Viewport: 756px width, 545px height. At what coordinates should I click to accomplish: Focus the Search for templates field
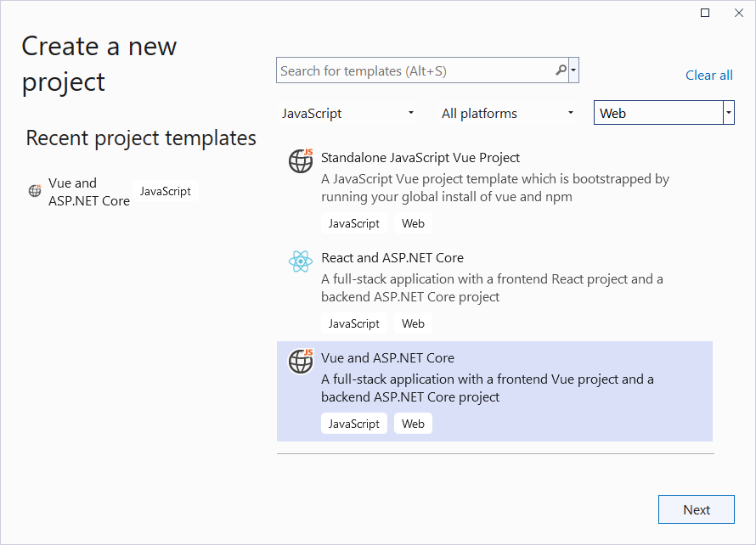(x=422, y=70)
